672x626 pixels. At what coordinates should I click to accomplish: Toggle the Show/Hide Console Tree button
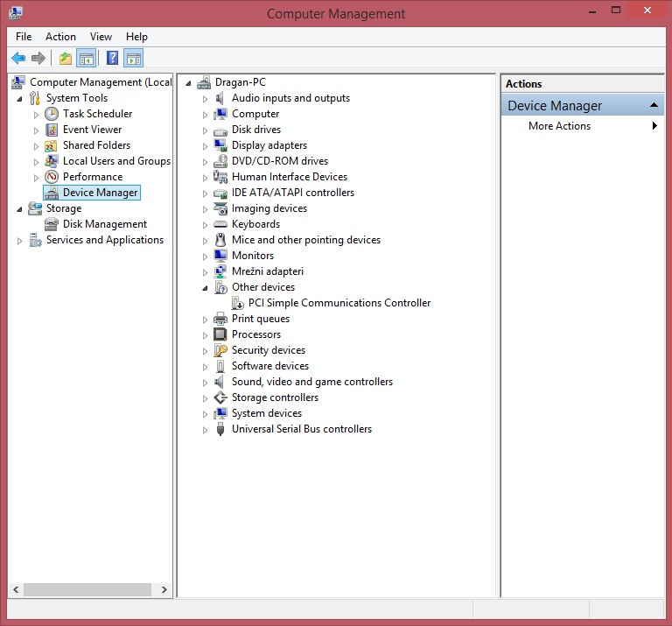click(86, 59)
